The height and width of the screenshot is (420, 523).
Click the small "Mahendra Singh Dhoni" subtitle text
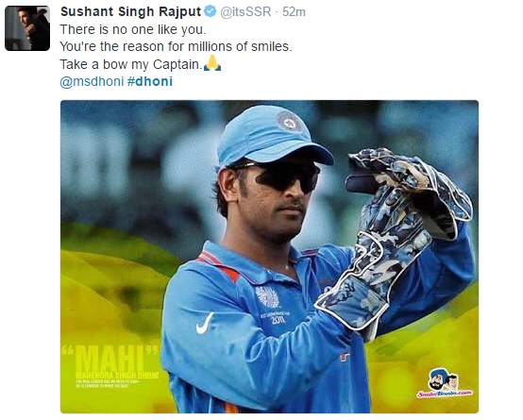117,376
